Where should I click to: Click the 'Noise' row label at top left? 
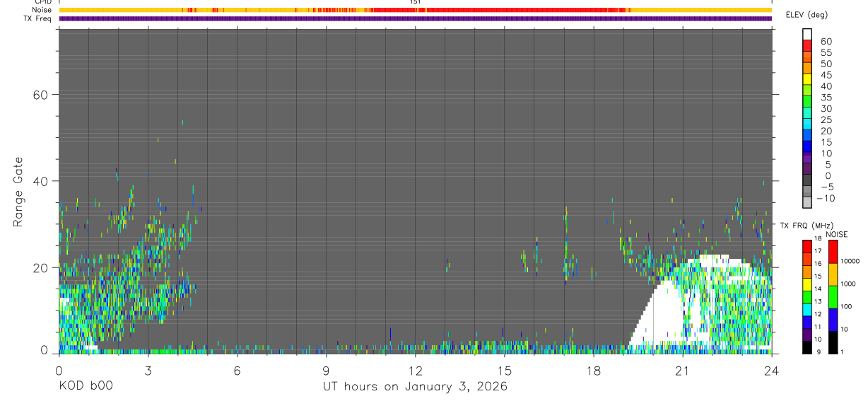[x=42, y=10]
